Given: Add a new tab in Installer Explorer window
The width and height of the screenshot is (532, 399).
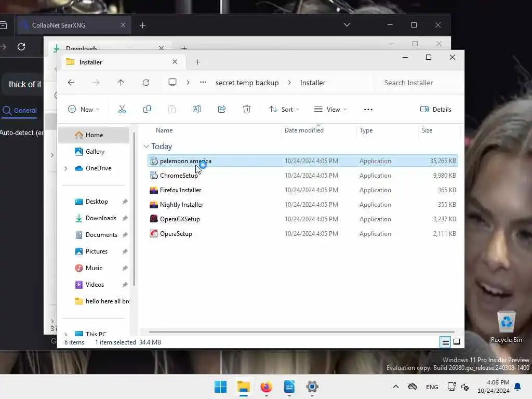Looking at the screenshot, I should click(198, 62).
